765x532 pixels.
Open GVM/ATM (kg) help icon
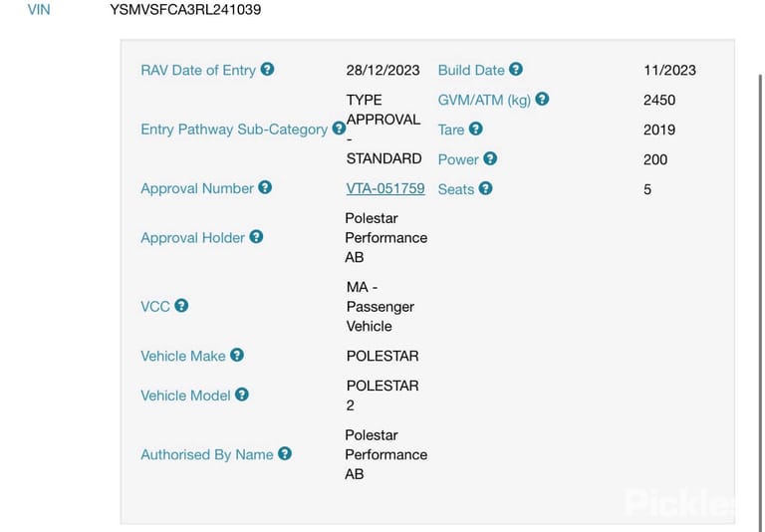point(542,99)
